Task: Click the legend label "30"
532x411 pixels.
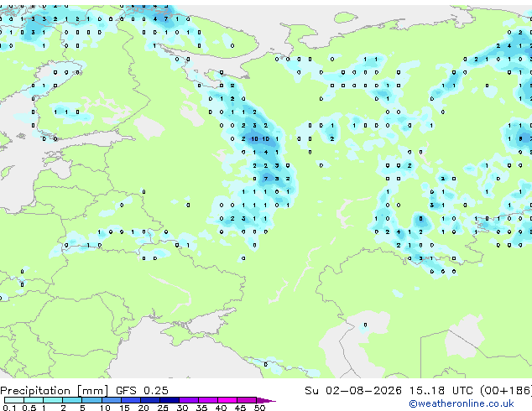Action: tap(182, 408)
